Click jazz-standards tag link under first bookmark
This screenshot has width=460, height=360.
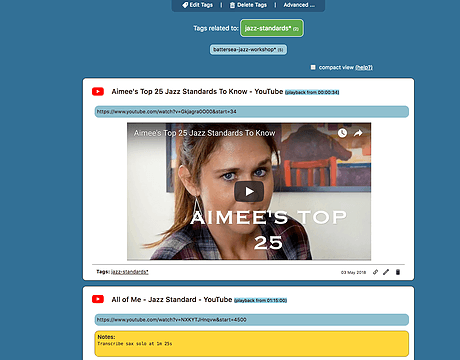[x=130, y=272]
